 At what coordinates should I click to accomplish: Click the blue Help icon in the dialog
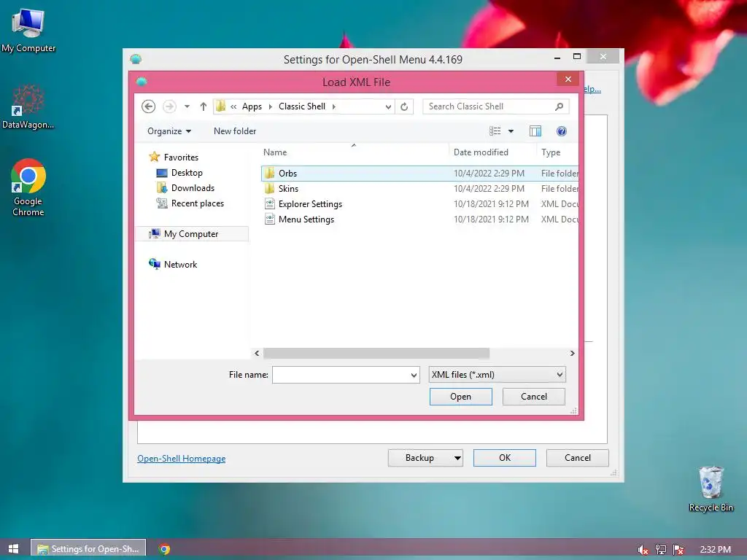coord(562,131)
